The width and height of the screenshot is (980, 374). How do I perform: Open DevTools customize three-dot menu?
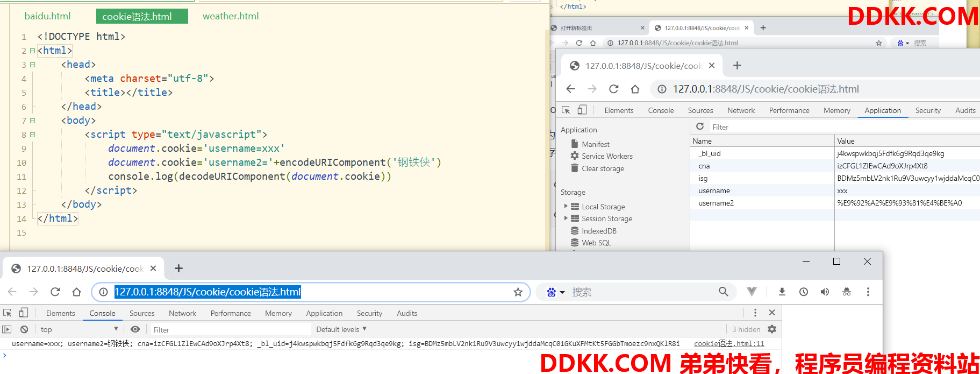click(x=755, y=313)
